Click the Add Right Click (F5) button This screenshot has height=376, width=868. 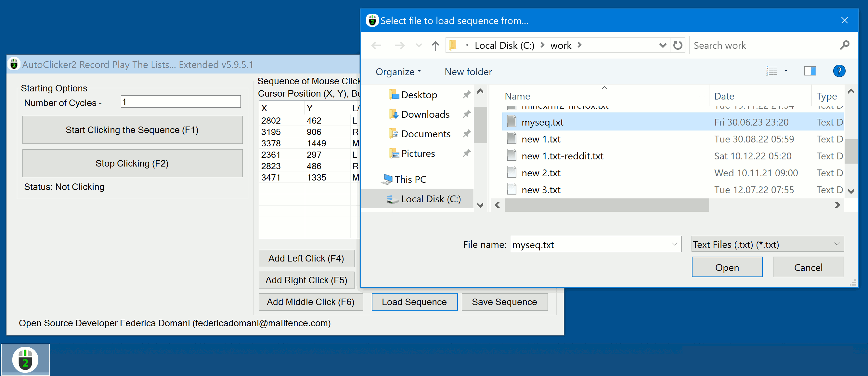pos(308,280)
